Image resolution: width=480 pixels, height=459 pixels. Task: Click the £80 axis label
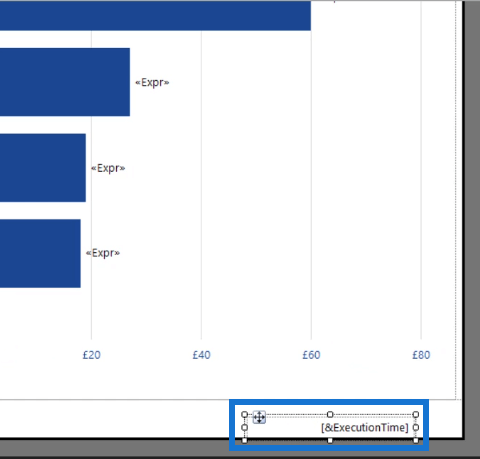(x=421, y=355)
